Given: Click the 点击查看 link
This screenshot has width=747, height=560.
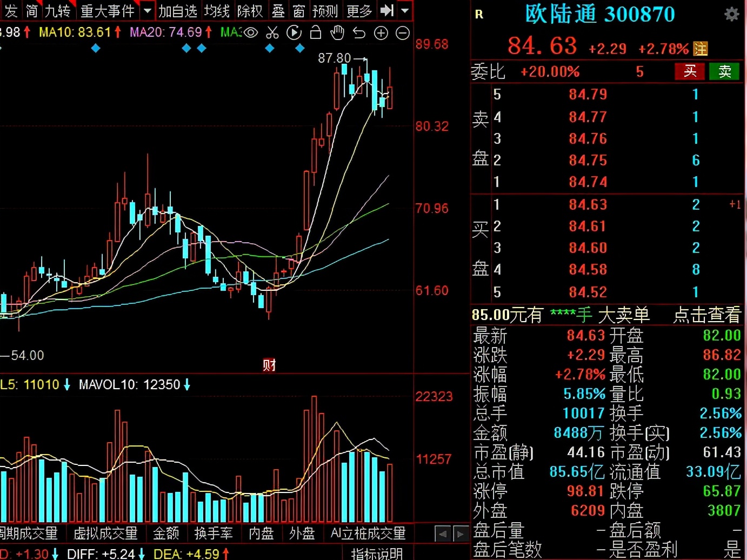Looking at the screenshot, I should pos(707,315).
